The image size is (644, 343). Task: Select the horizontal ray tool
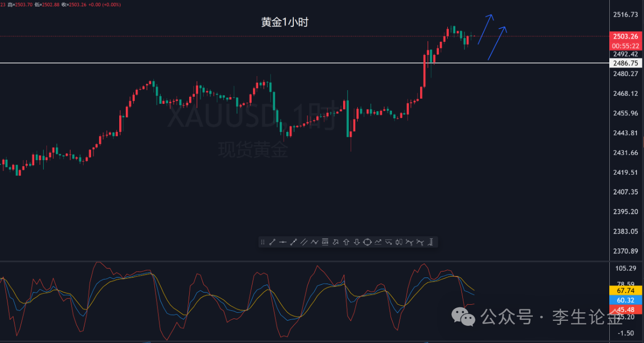tap(283, 242)
